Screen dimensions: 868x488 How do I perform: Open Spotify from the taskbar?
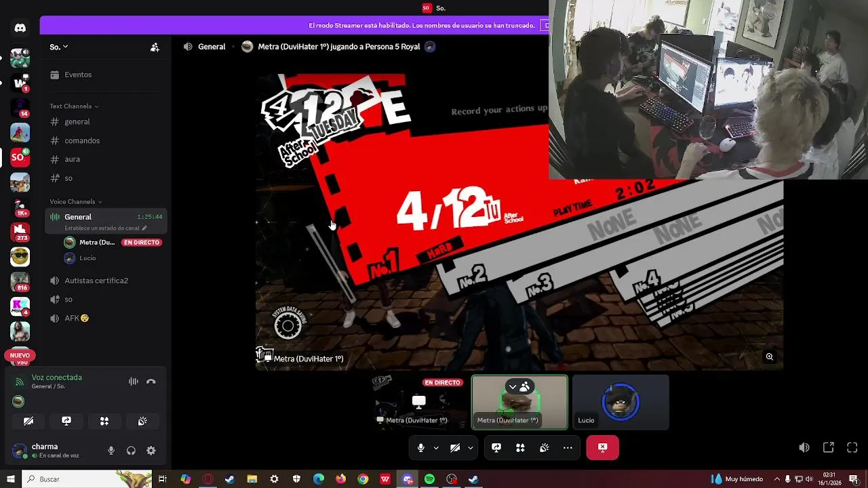[x=429, y=479]
